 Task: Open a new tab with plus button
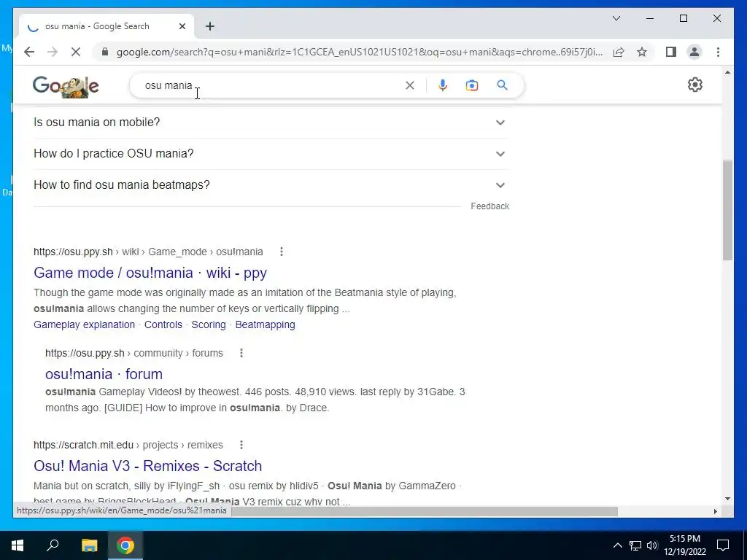(210, 26)
